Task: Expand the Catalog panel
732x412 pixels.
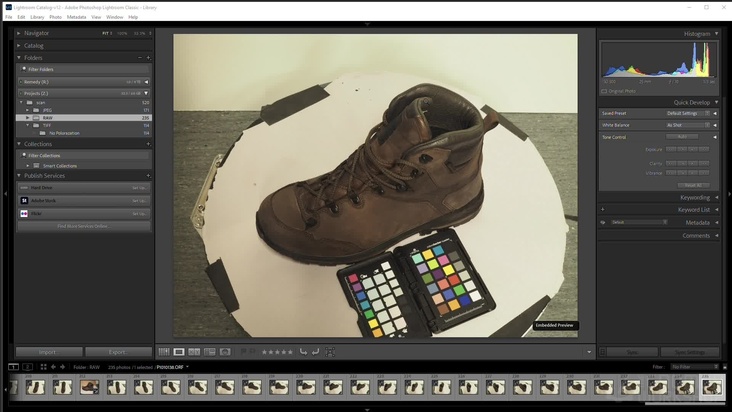Action: click(x=19, y=46)
